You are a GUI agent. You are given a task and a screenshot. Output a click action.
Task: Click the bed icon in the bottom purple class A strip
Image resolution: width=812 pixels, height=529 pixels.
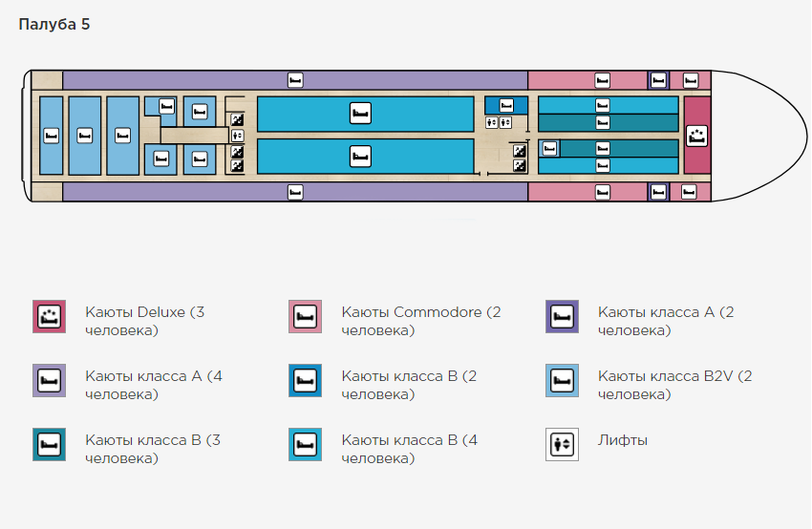[295, 192]
